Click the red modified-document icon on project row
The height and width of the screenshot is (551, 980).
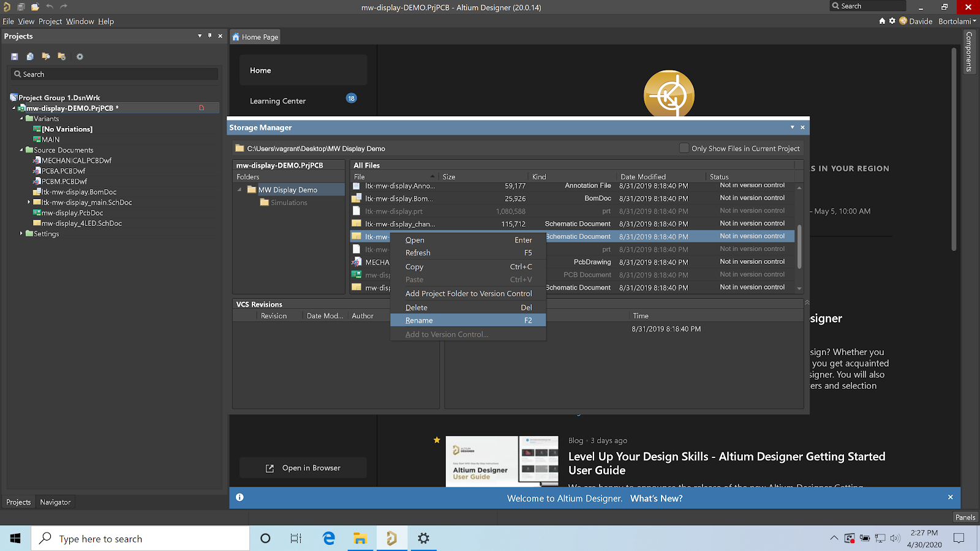point(202,108)
